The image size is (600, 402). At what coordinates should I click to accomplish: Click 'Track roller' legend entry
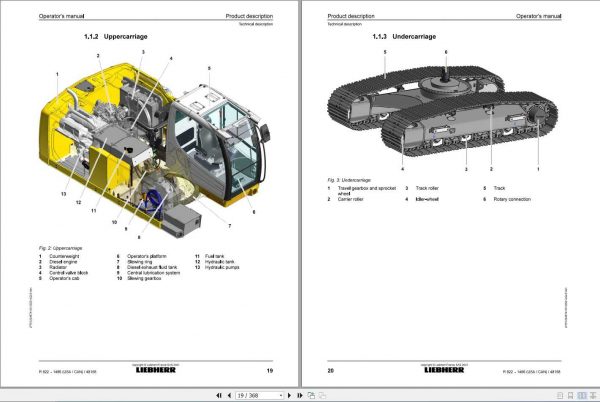click(427, 188)
